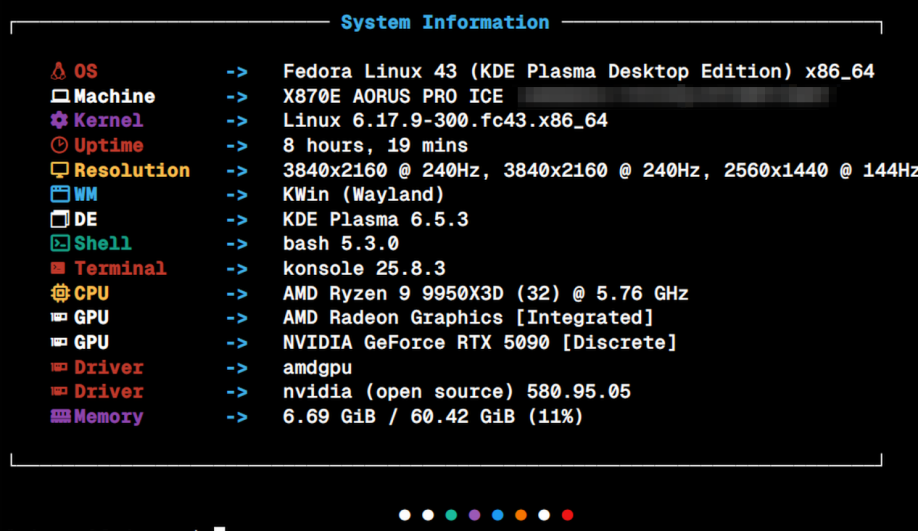Click the Fedora Linux 43 text
918x531 pixels.
370,71
